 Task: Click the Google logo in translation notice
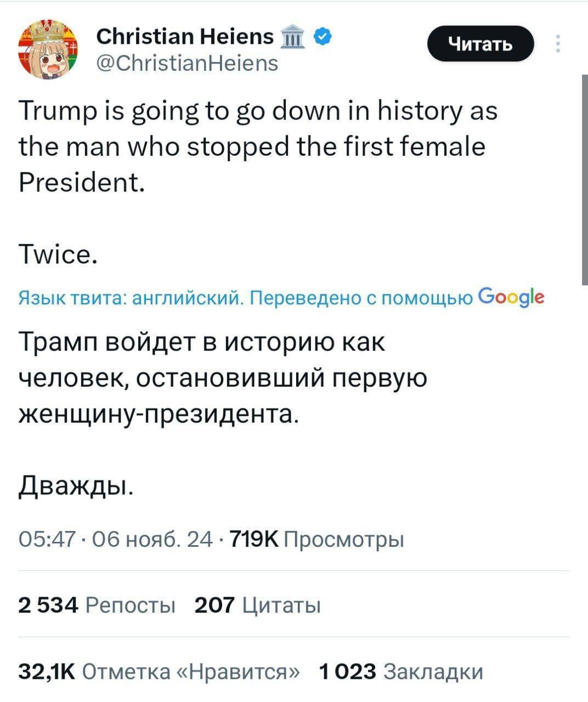coord(511,297)
